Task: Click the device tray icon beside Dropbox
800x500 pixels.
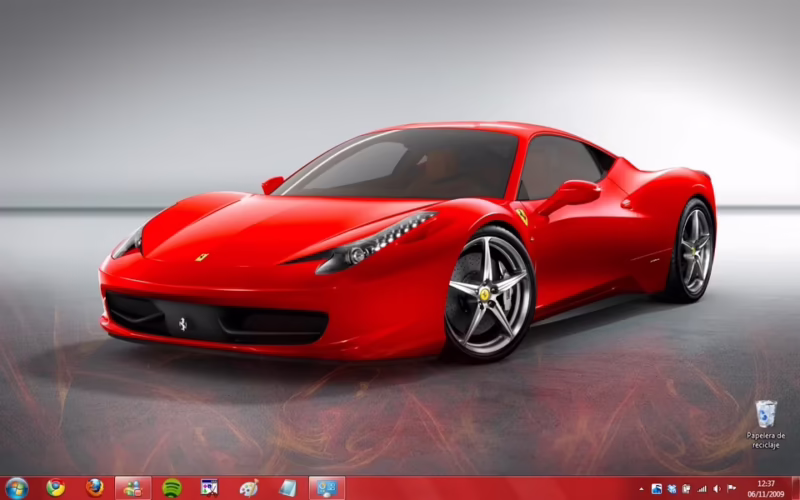Action: pyautogui.click(x=687, y=488)
